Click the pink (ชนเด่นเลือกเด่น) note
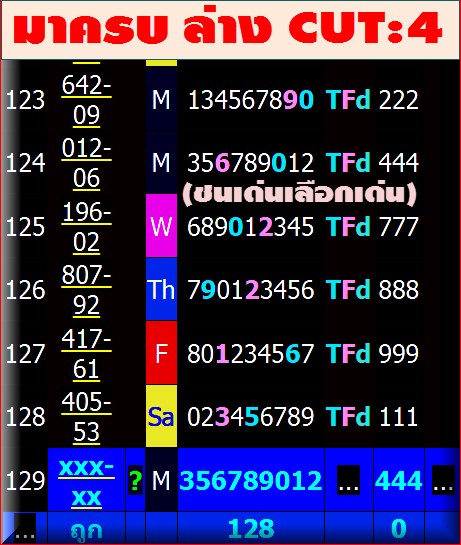461x545 pixels. coord(299,193)
